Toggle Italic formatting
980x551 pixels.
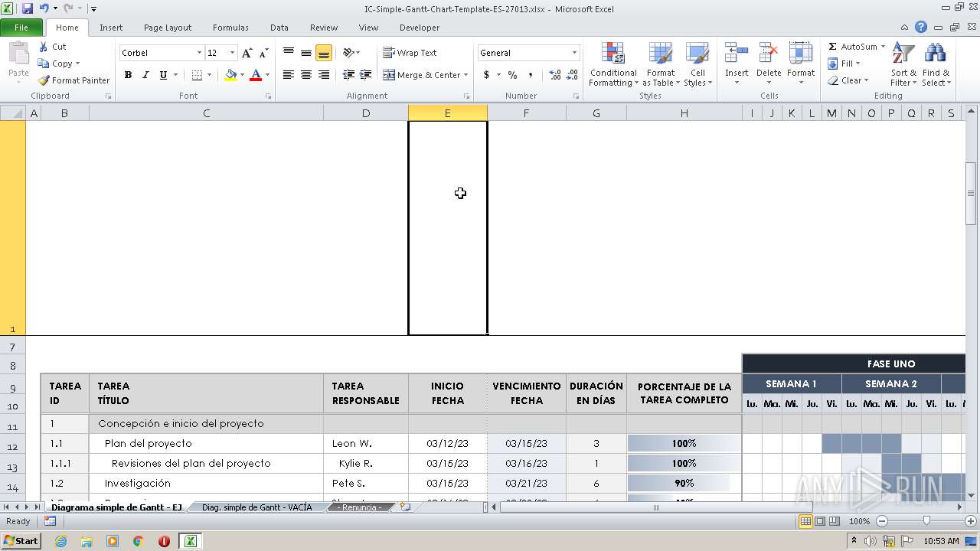(x=145, y=75)
